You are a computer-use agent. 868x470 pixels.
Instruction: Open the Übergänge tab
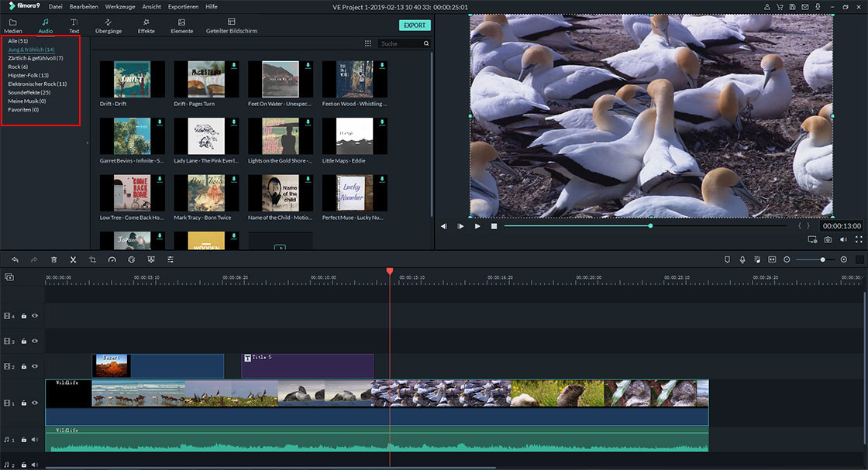click(x=108, y=26)
